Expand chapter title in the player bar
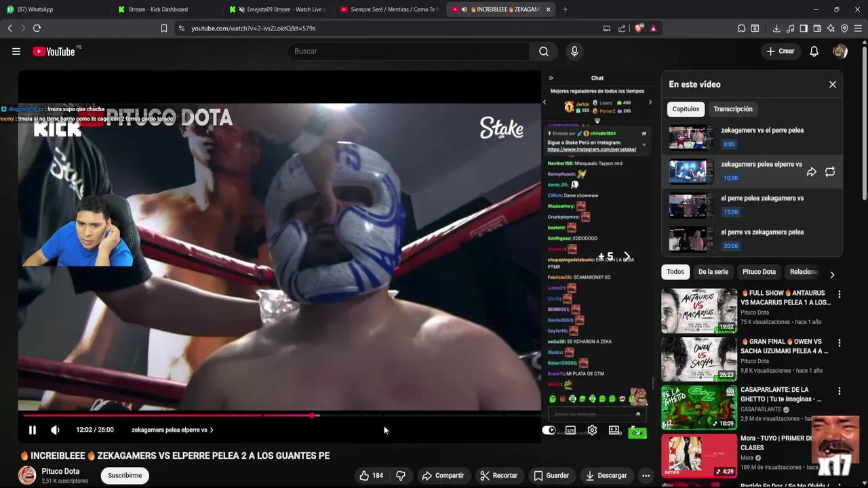 coord(172,430)
